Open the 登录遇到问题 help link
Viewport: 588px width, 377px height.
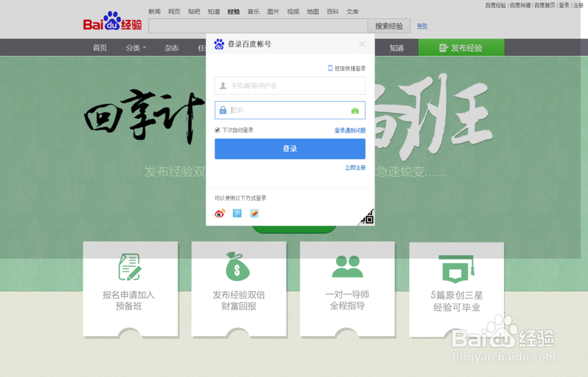click(x=350, y=130)
